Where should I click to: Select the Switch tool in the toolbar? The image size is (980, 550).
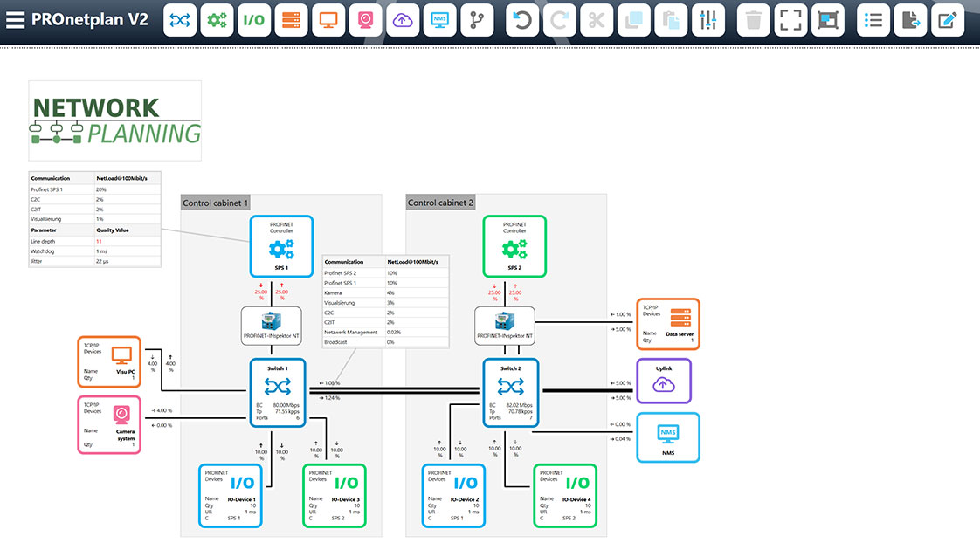tap(181, 19)
